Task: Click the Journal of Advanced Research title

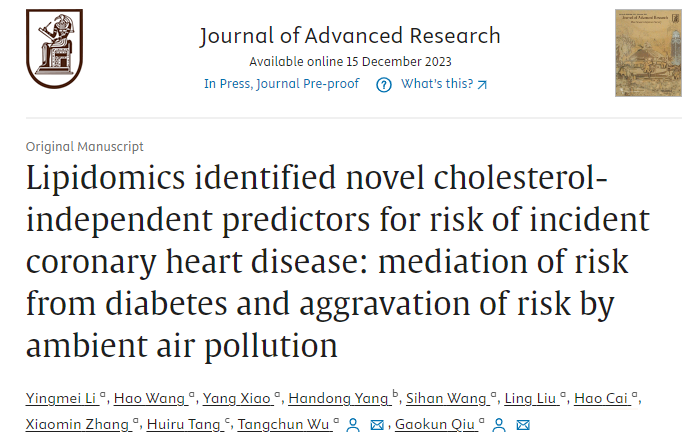Action: (x=350, y=37)
